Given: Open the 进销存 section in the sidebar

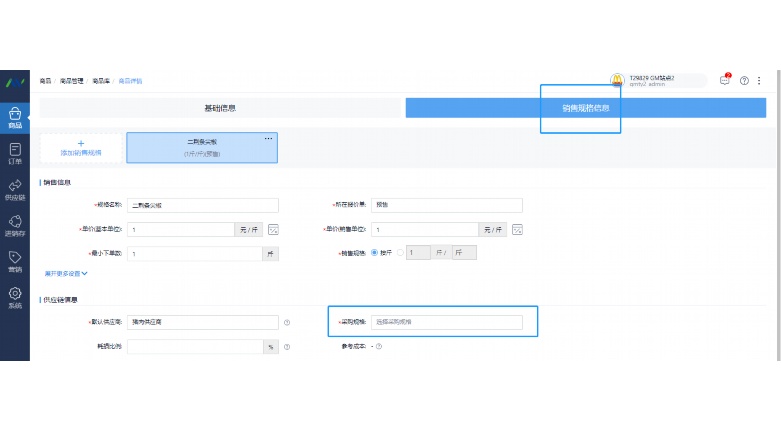Looking at the screenshot, I should [15, 226].
